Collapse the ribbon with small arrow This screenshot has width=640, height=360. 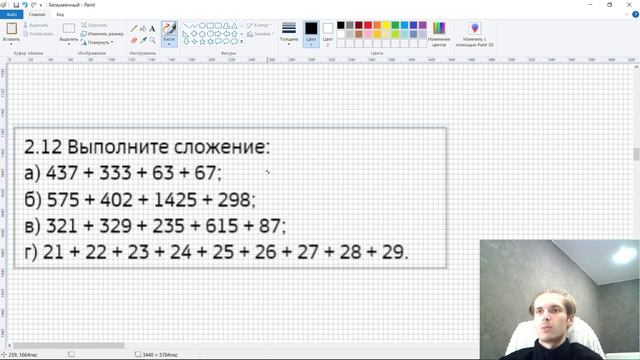[x=628, y=14]
